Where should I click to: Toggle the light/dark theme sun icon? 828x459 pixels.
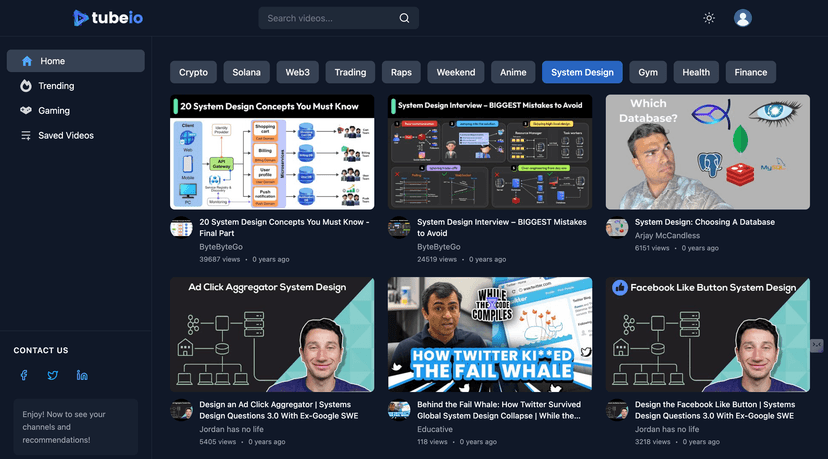click(x=709, y=18)
